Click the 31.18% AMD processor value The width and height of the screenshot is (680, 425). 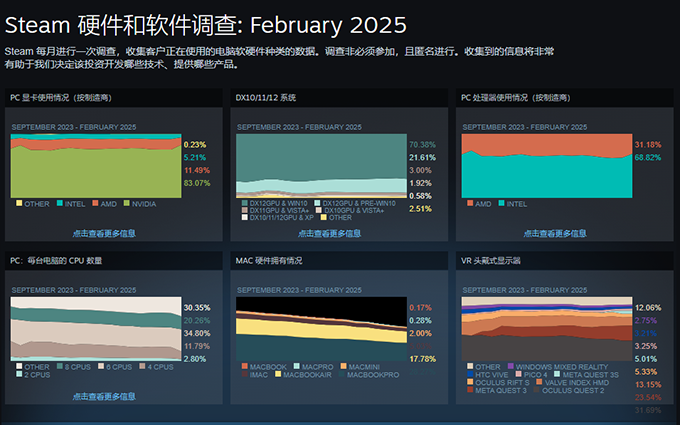648,144
